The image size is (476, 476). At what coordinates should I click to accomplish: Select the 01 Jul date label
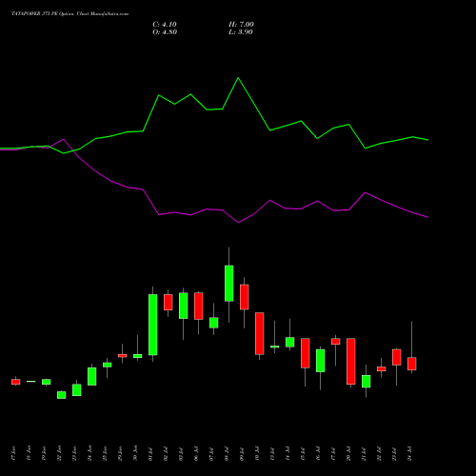150,453
